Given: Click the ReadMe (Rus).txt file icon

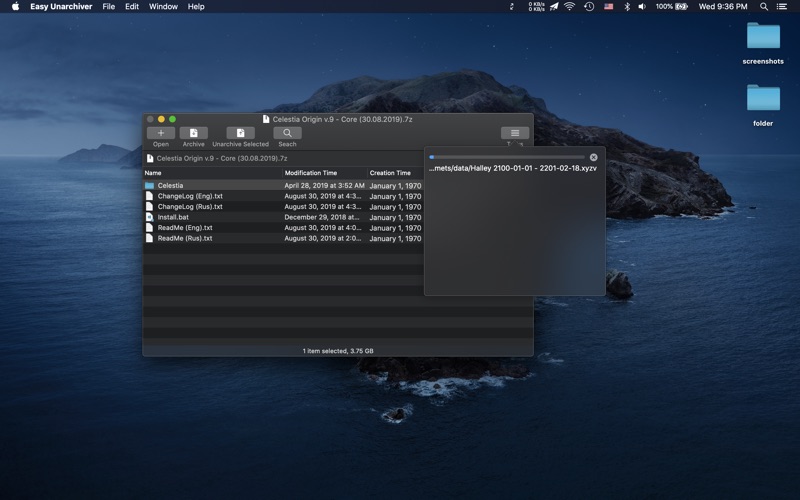Looking at the screenshot, I should click(x=149, y=238).
